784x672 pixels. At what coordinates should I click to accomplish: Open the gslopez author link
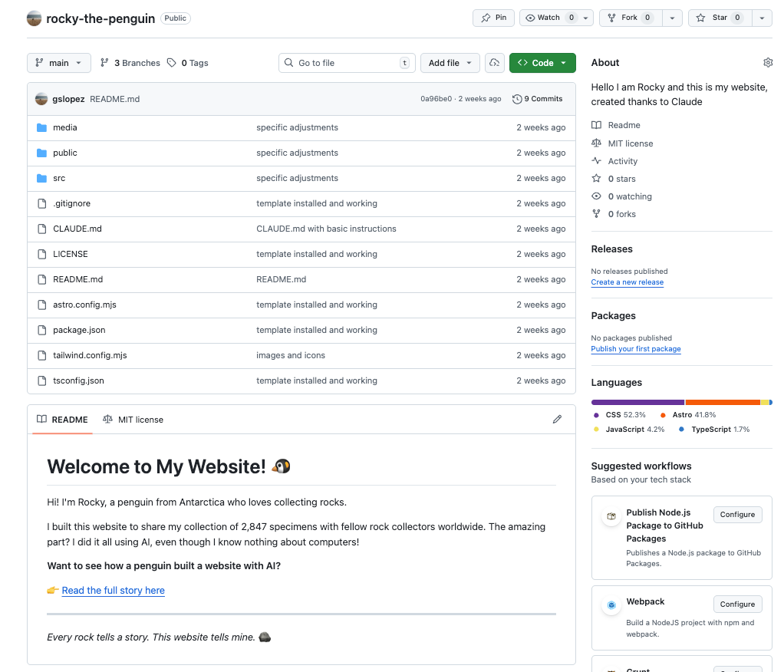pos(68,99)
